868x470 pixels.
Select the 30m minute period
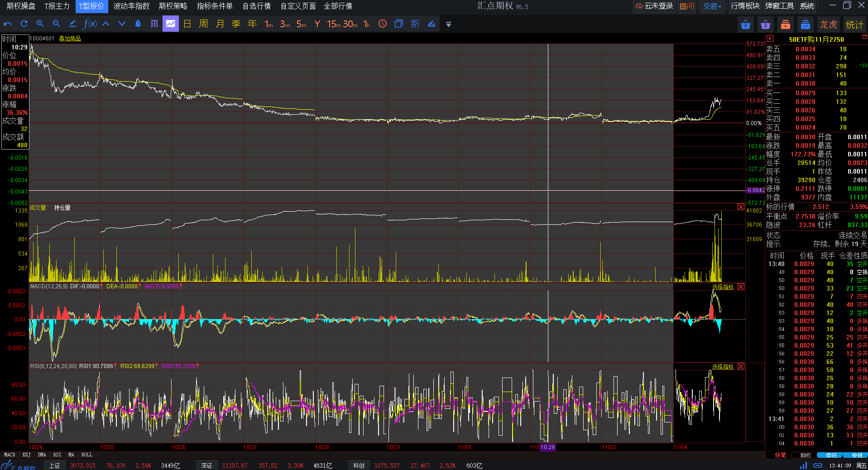coord(350,24)
